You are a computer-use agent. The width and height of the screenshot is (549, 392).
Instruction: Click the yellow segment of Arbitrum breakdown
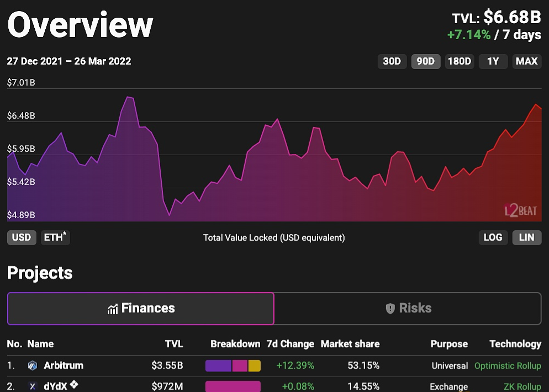pyautogui.click(x=254, y=365)
